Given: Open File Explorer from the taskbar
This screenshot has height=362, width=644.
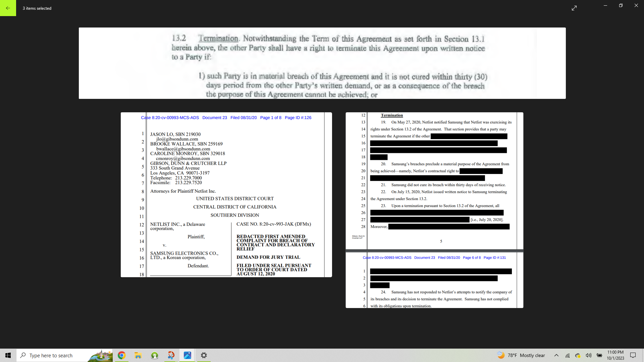Looking at the screenshot, I should pyautogui.click(x=138, y=355).
